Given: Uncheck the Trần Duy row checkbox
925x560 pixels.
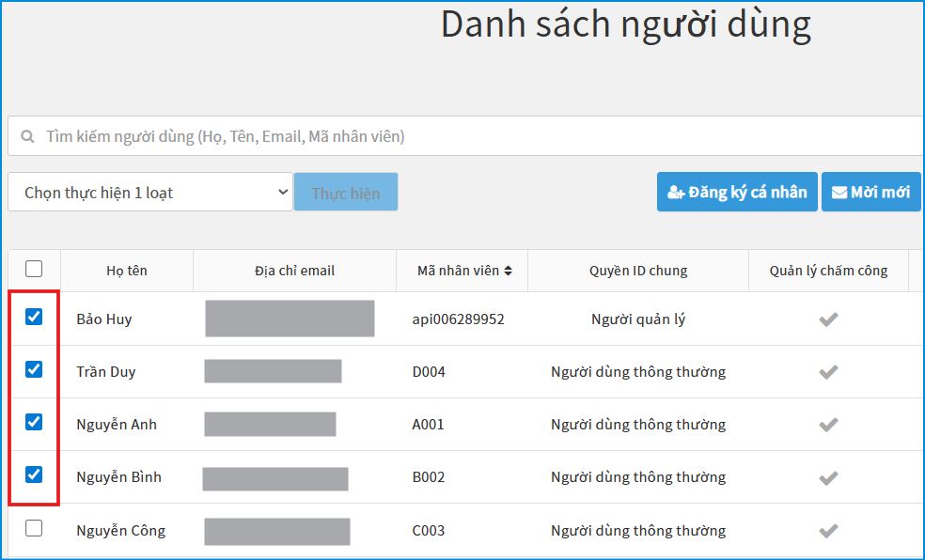Looking at the screenshot, I should (x=34, y=370).
